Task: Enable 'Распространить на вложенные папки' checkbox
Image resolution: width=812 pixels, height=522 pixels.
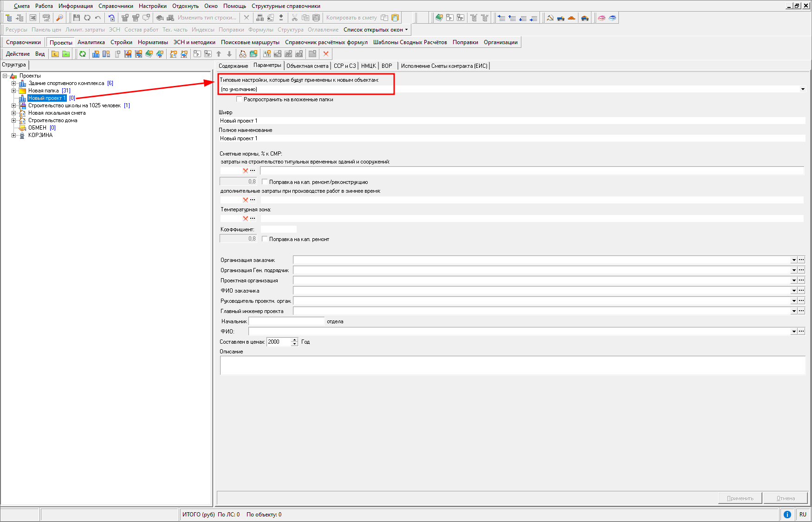Action: (x=239, y=99)
